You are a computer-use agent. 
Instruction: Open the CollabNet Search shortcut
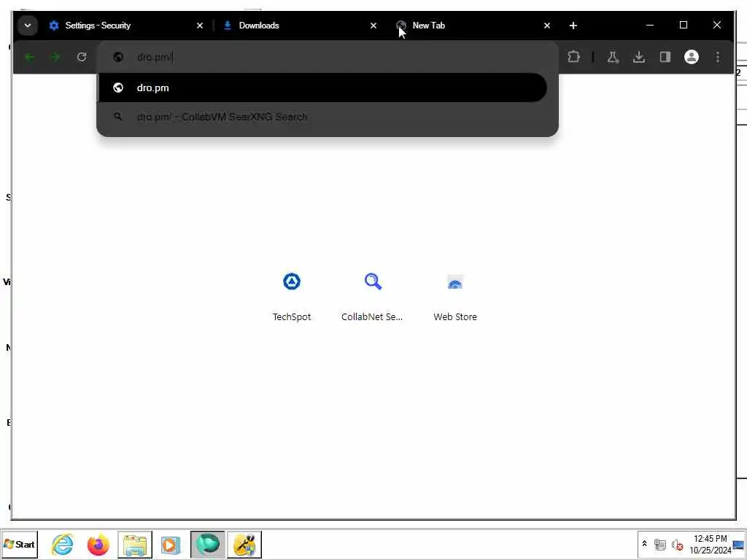point(373,296)
